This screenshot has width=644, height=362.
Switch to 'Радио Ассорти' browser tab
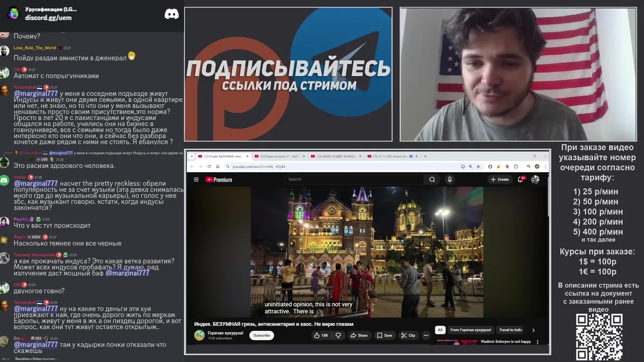point(279,156)
